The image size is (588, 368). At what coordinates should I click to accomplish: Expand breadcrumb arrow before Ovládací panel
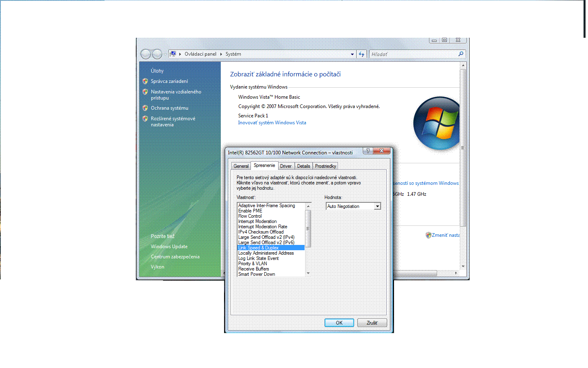[x=180, y=54]
